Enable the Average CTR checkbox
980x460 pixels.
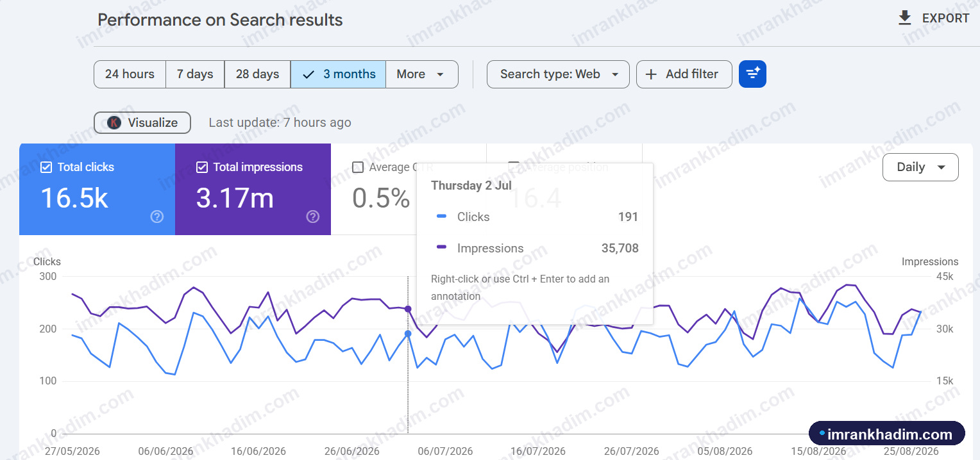358,167
